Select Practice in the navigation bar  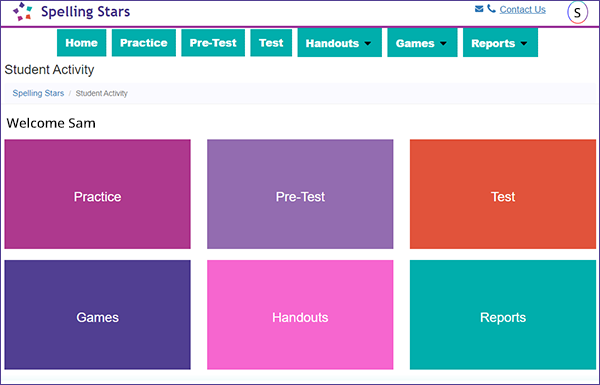[x=144, y=43]
